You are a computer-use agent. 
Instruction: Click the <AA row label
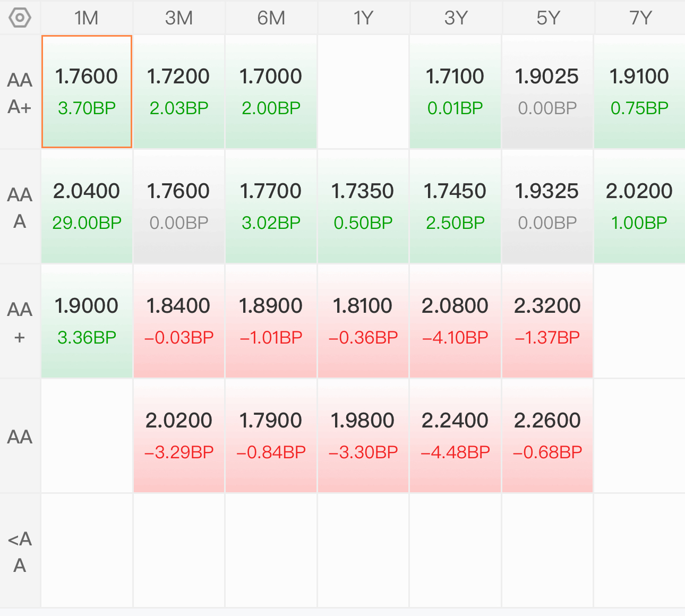[20, 551]
